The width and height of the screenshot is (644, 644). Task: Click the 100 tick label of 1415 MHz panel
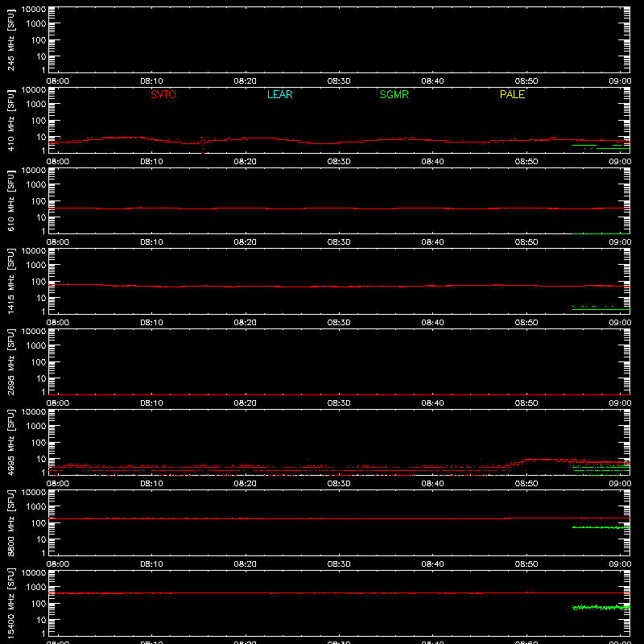point(39,282)
